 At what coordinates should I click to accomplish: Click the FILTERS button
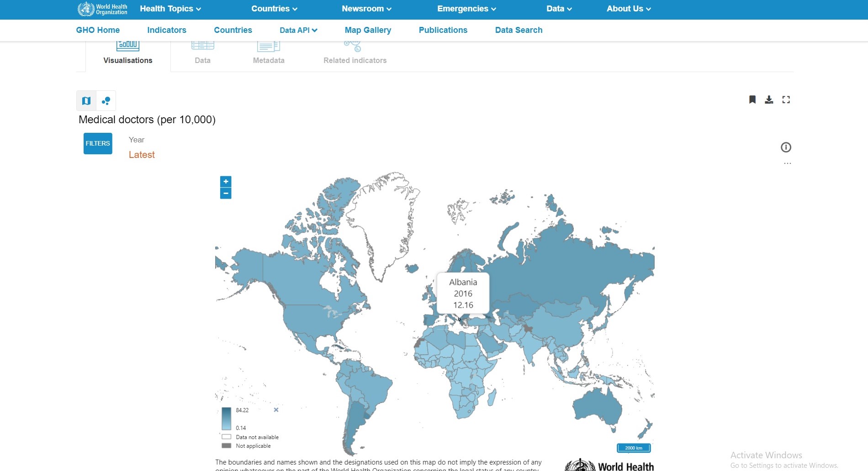coord(98,143)
